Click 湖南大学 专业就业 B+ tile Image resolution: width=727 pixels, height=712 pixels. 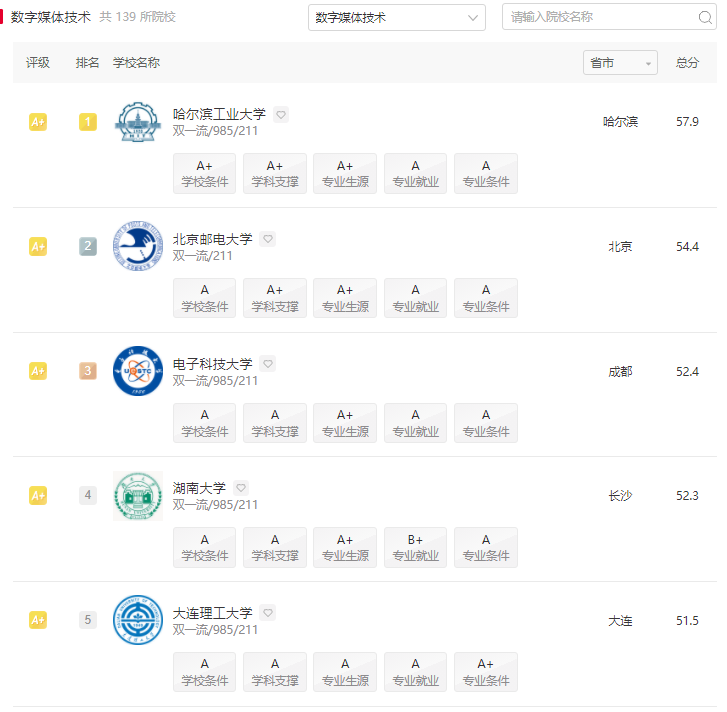coord(415,547)
